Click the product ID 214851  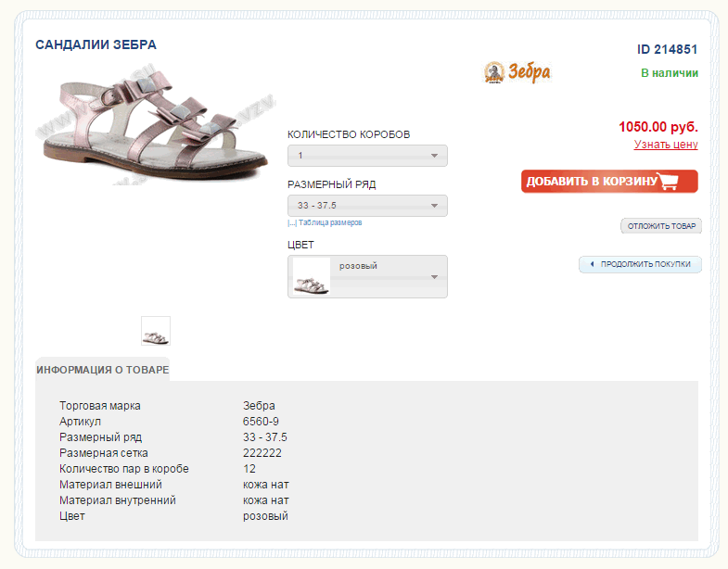tap(667, 50)
